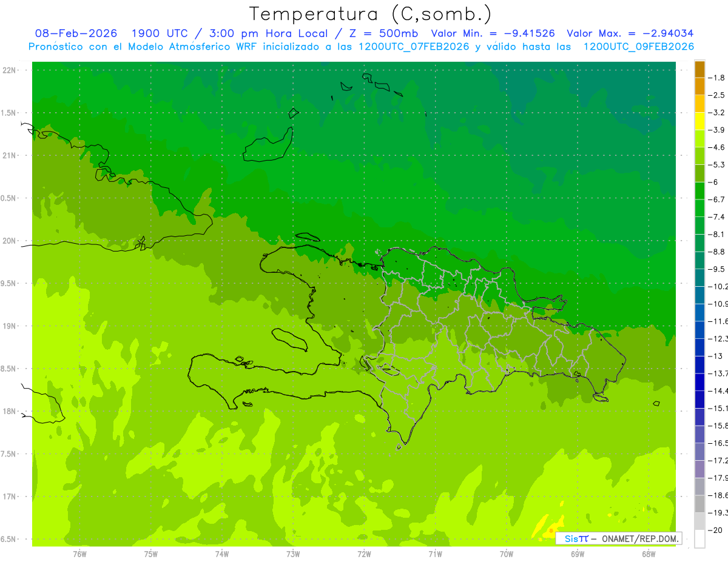The image size is (728, 562).
Task: Click the "-5.3" colorbar value
Action: tap(716, 165)
